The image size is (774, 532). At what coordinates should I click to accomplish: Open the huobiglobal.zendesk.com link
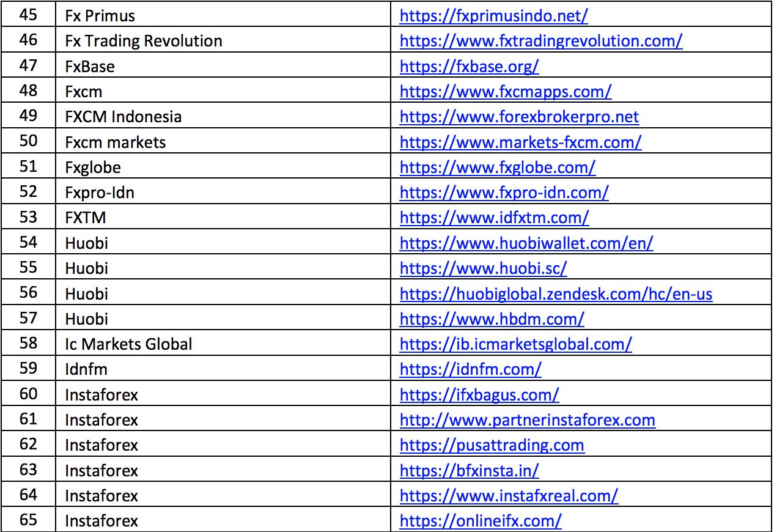(556, 294)
